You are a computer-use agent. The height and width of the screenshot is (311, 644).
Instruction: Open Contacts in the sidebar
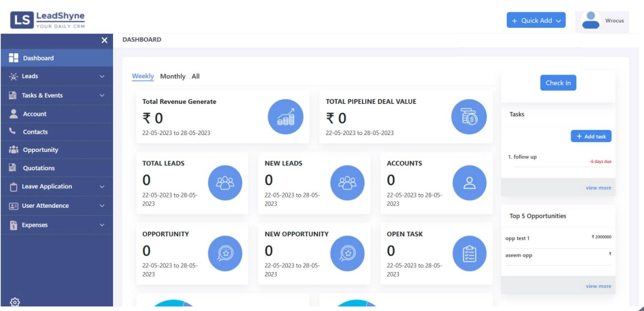click(57, 132)
